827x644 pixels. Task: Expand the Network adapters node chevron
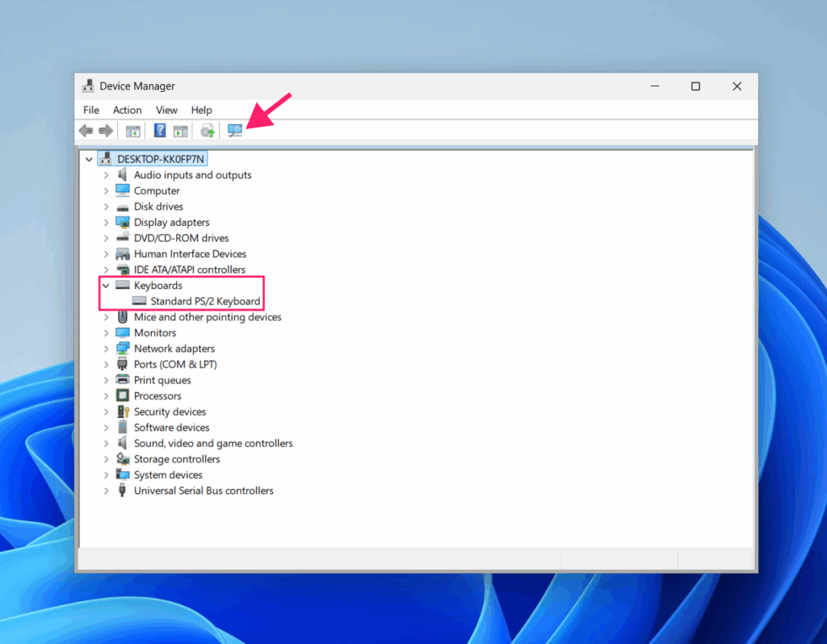tap(106, 349)
